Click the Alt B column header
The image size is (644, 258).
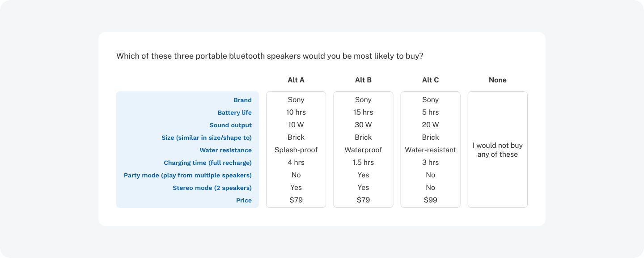tap(363, 80)
